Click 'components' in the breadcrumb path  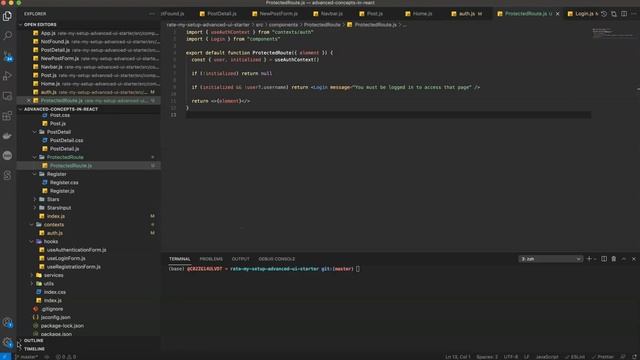283,25
